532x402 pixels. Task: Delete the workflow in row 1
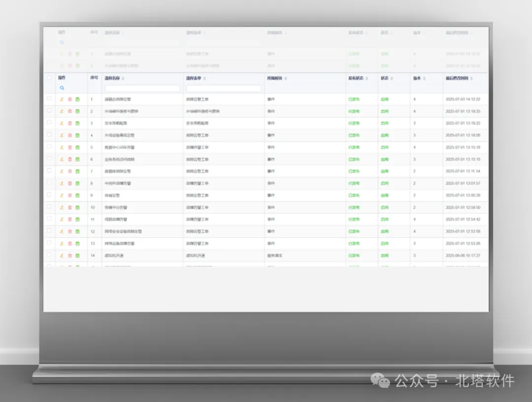[70, 99]
